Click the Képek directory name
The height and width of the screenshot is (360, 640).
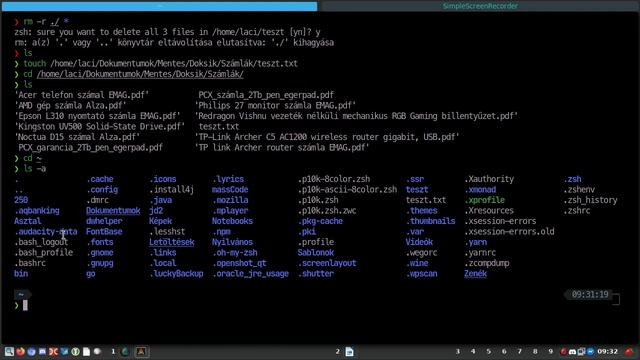[160, 221]
